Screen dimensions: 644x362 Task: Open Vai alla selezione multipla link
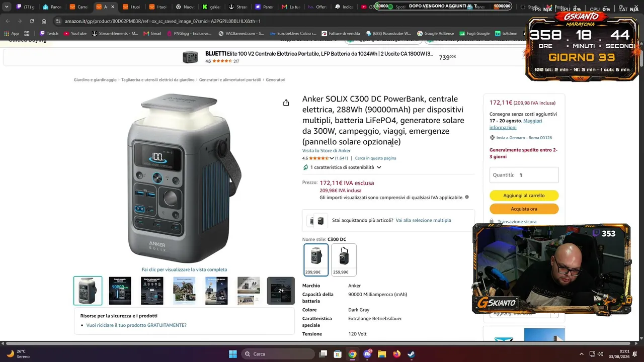(423, 220)
